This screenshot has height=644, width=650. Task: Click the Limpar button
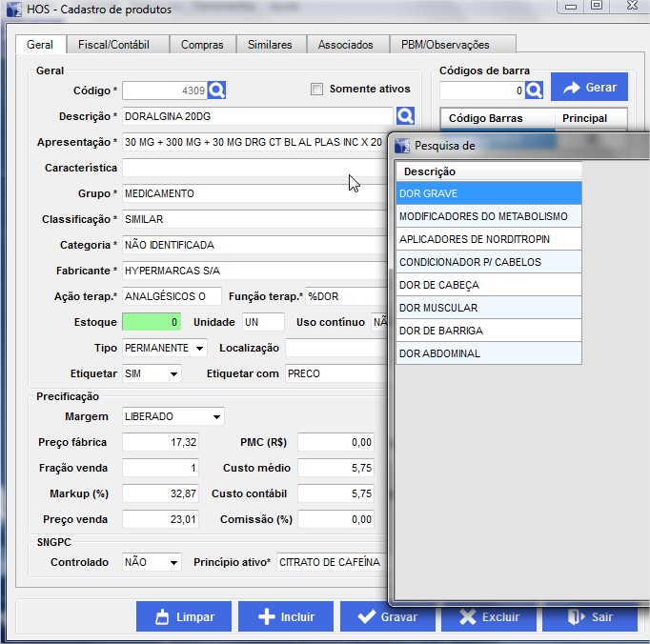tap(183, 616)
